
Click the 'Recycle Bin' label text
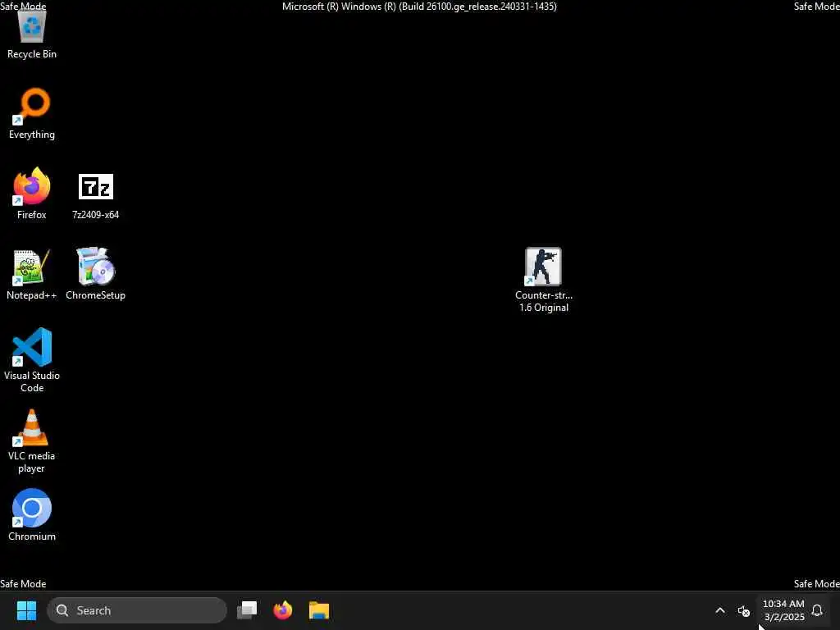[x=32, y=54]
